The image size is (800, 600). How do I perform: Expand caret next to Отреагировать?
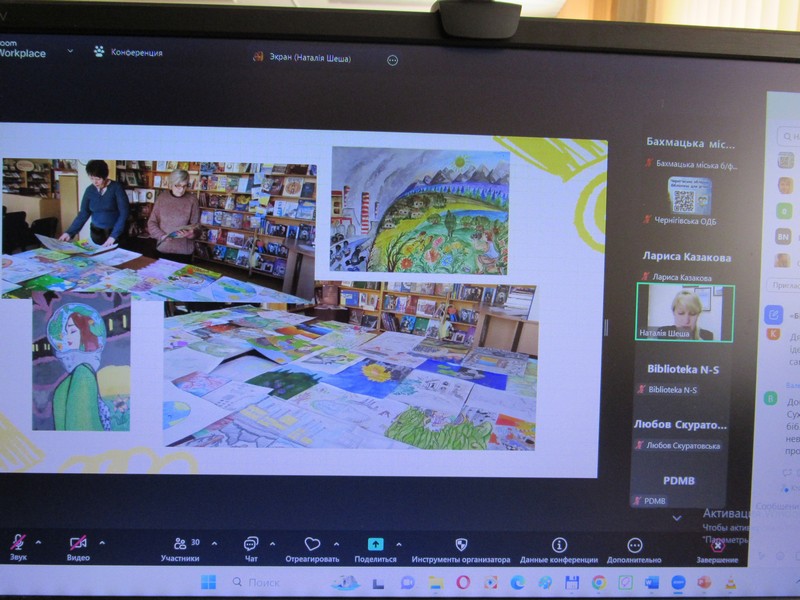[336, 544]
